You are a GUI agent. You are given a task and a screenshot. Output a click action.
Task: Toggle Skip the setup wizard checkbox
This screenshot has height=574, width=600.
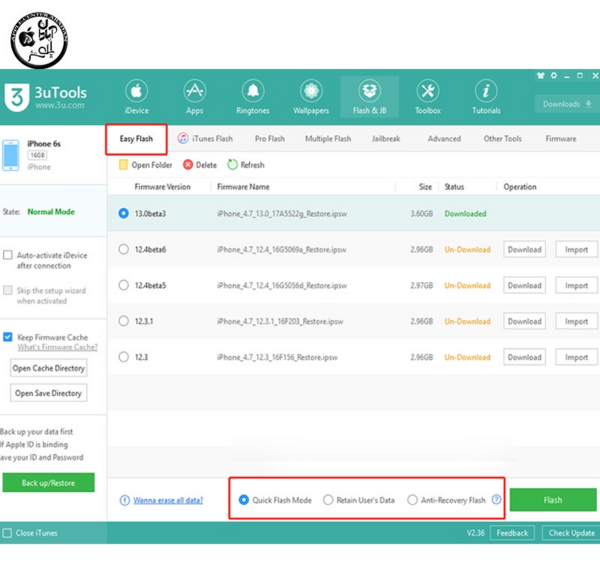click(x=8, y=290)
